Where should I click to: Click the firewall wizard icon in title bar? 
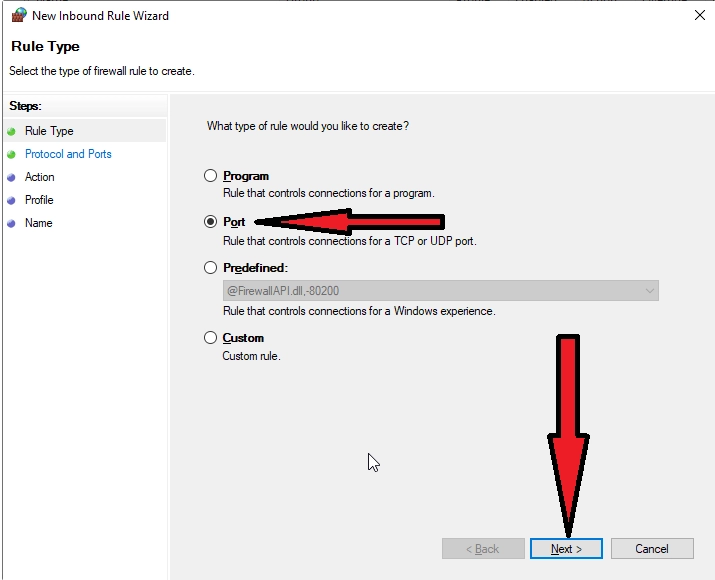pos(17,15)
